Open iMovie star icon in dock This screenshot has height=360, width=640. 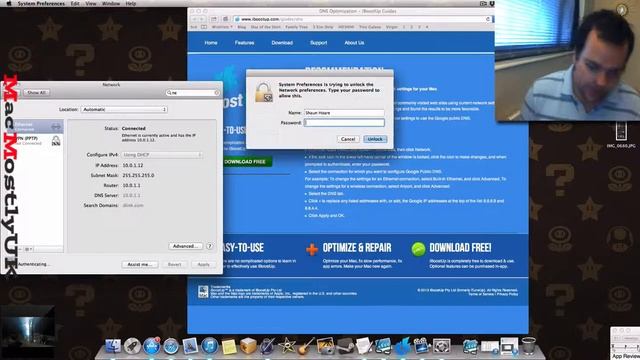pyautogui.click(x=287, y=346)
